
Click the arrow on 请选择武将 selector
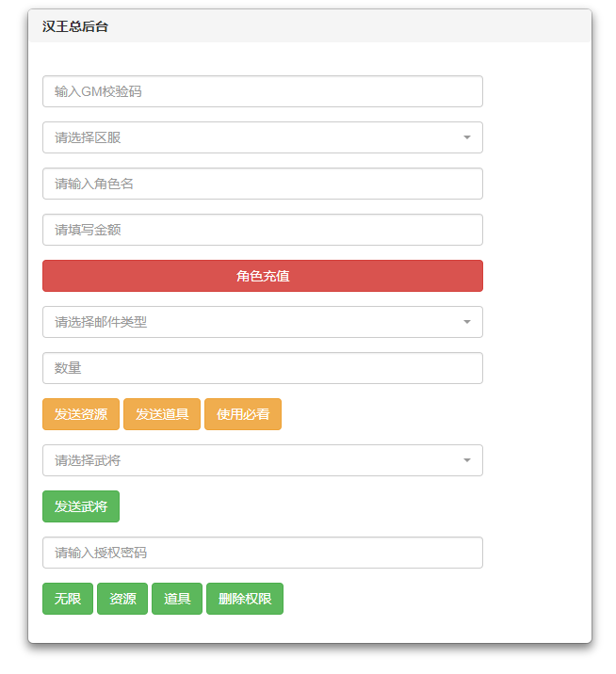pos(466,460)
